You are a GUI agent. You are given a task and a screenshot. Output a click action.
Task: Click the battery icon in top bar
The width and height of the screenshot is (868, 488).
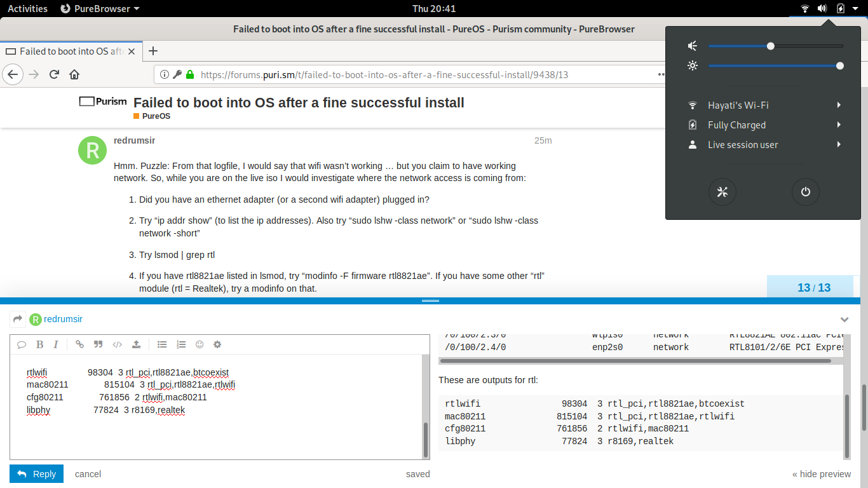(841, 8)
